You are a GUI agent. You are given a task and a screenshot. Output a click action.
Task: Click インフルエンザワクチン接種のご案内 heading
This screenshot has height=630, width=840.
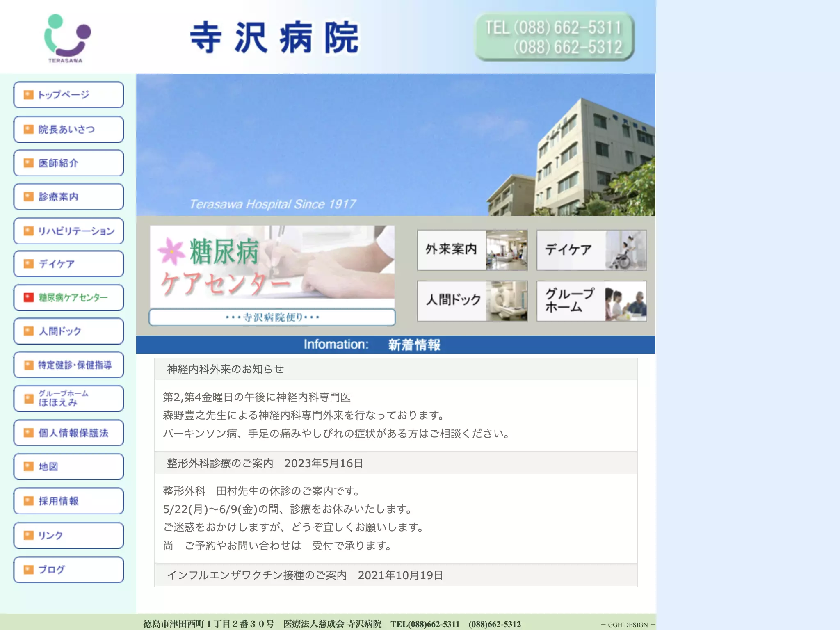click(305, 575)
